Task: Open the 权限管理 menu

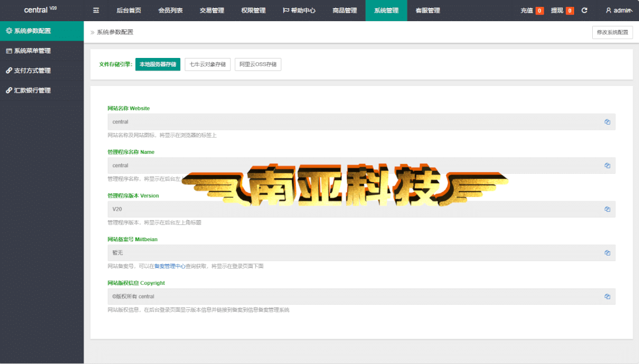Action: [253, 10]
